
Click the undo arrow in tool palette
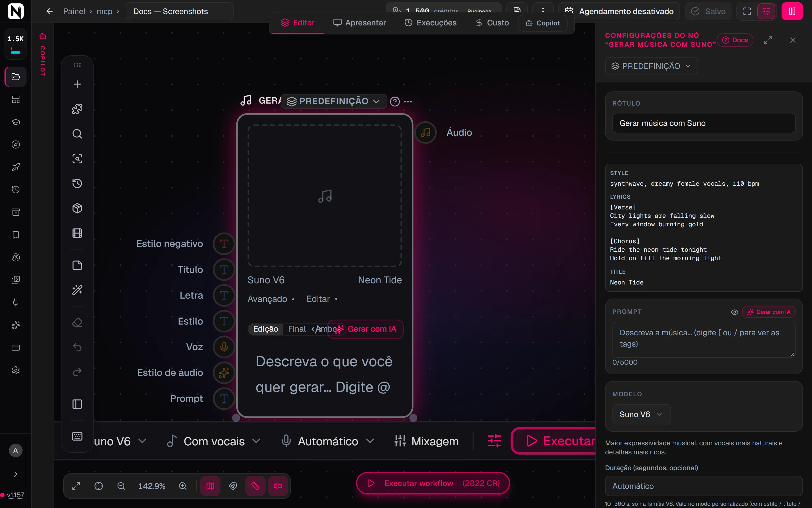77,347
